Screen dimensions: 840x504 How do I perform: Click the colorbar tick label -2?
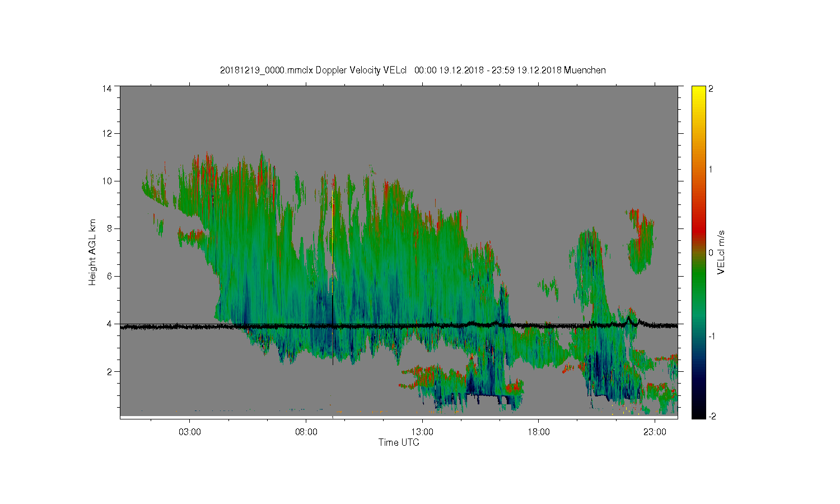click(x=712, y=416)
